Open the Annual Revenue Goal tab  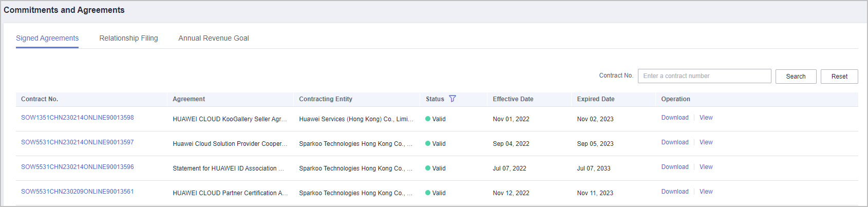click(x=214, y=38)
